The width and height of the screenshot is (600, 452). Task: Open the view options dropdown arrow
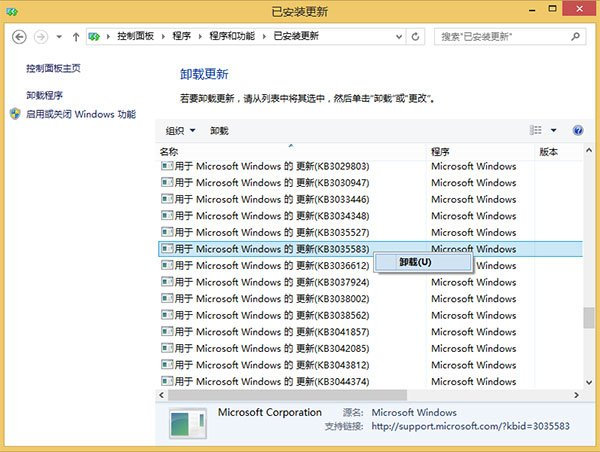tap(553, 131)
